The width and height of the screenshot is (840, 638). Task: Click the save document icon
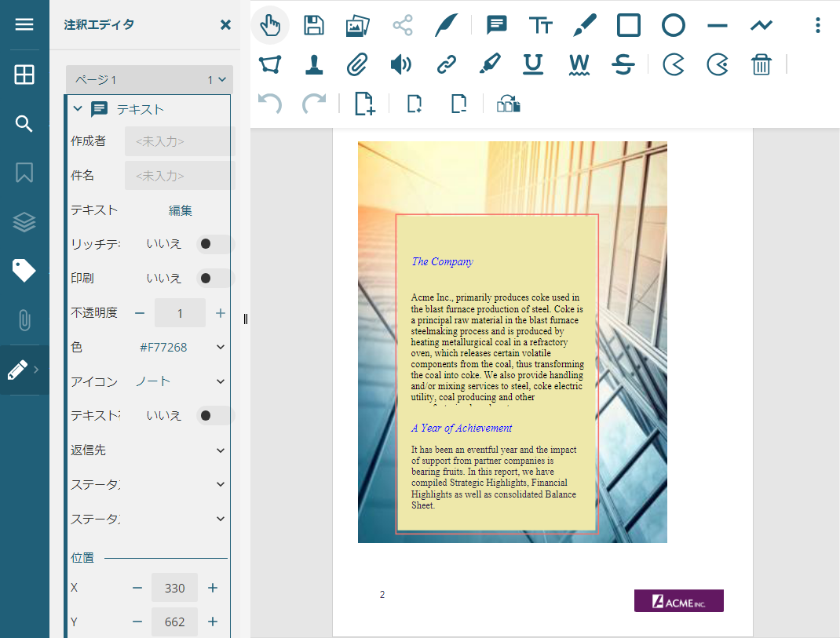coord(314,25)
